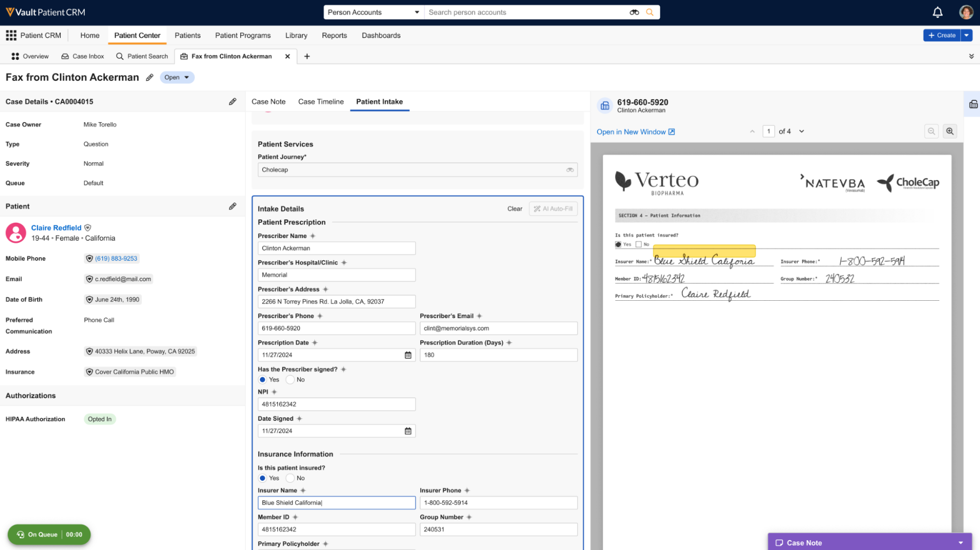Switch to the Case Timeline tab

point(321,102)
